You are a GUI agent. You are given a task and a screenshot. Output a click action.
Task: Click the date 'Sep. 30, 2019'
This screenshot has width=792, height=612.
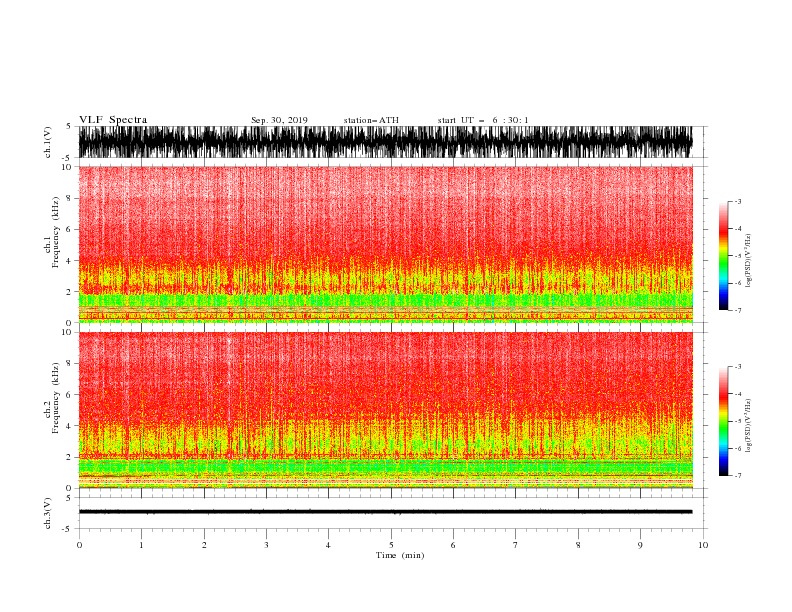point(279,120)
